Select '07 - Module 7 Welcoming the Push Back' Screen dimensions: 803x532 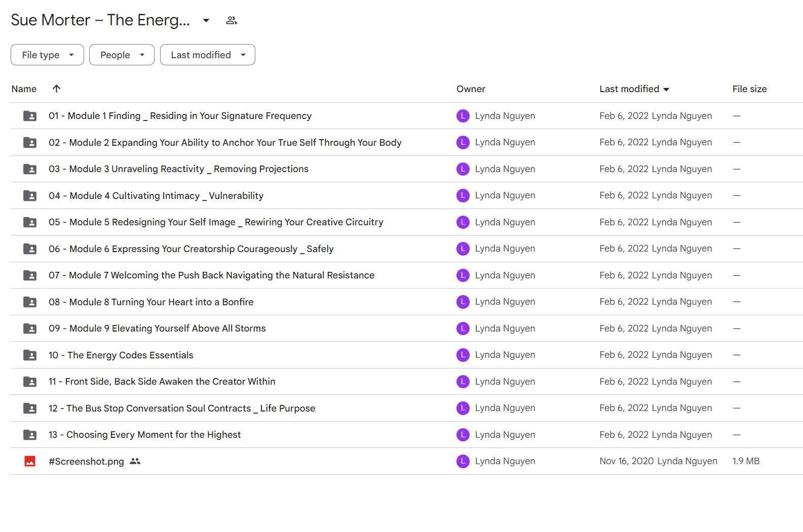[x=211, y=275]
